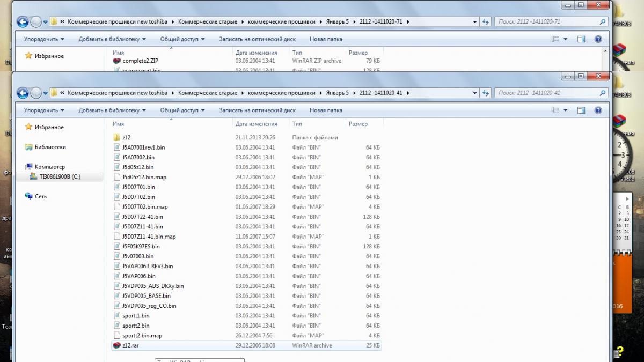Toggle preview pane in the 2112-1411020-41 window

[x=581, y=110]
